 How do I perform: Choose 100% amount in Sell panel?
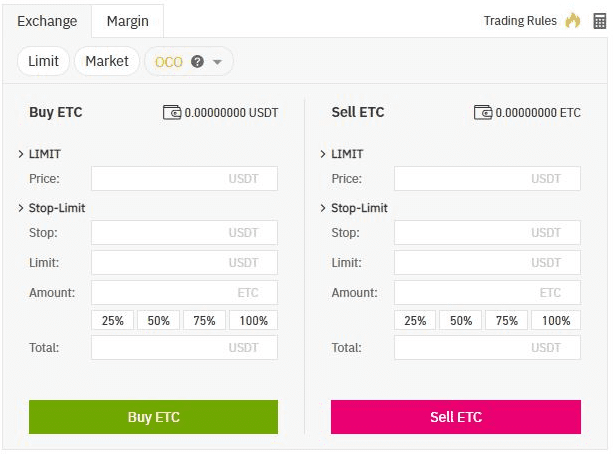pos(556,321)
